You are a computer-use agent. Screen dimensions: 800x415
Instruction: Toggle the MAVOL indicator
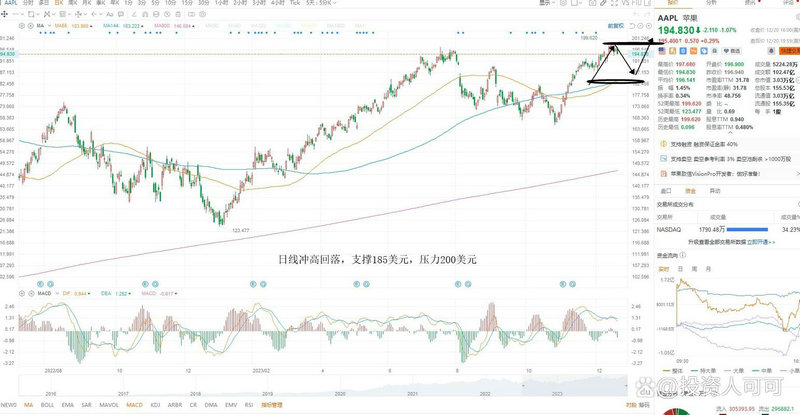pos(109,405)
